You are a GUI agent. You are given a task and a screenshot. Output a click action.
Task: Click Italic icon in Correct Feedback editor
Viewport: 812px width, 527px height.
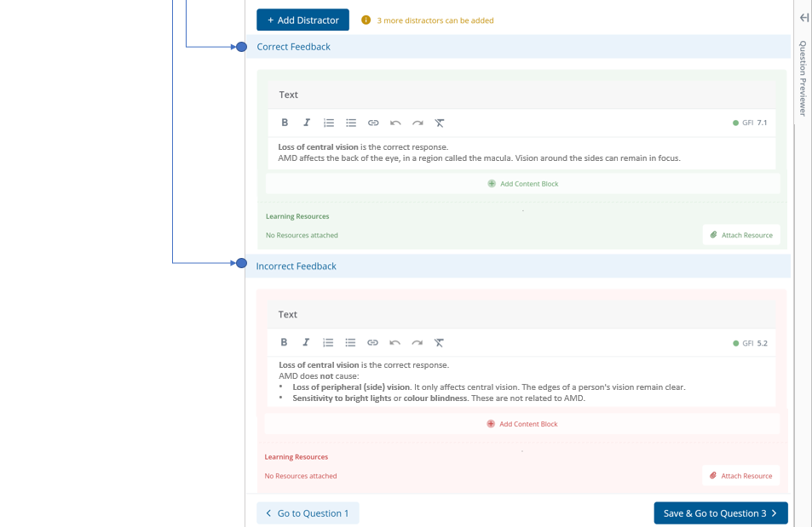307,123
